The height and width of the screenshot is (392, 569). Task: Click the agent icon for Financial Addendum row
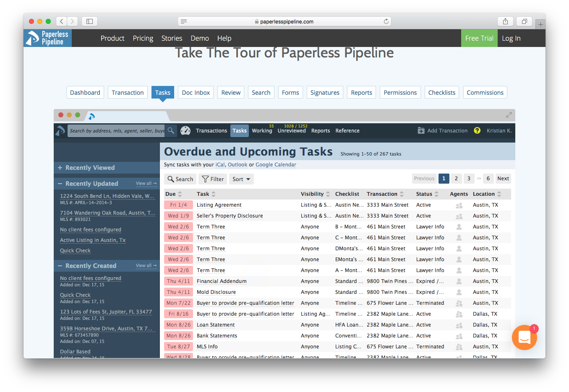459,282
